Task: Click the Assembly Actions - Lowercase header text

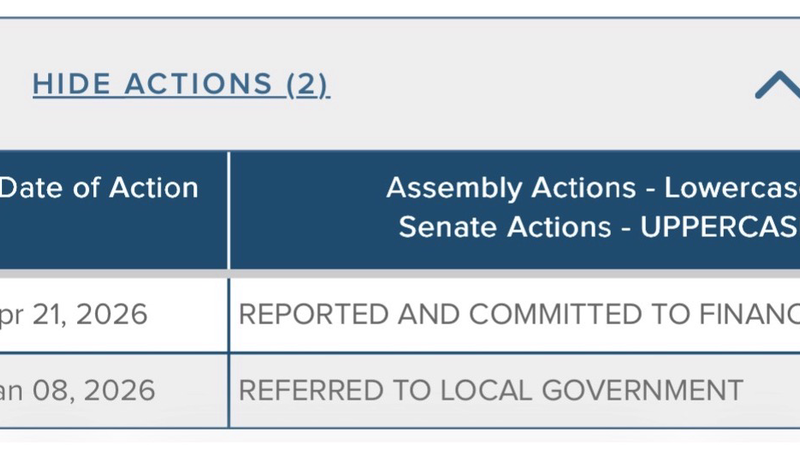Action: [592, 188]
